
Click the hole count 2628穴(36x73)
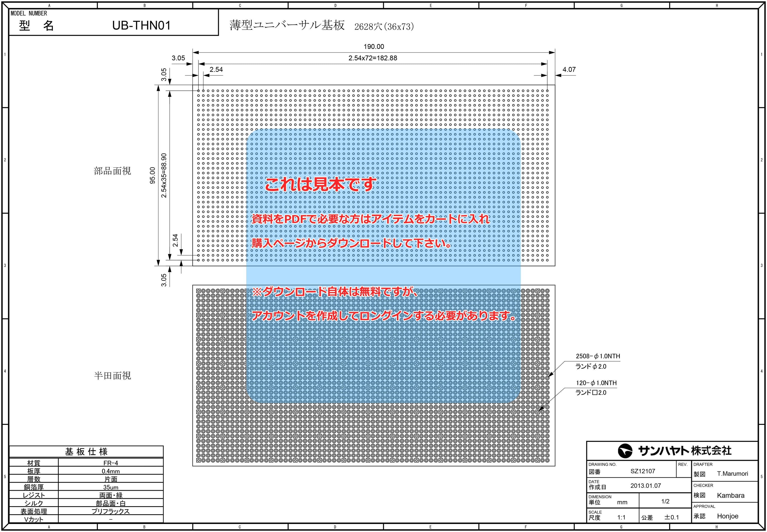click(384, 27)
